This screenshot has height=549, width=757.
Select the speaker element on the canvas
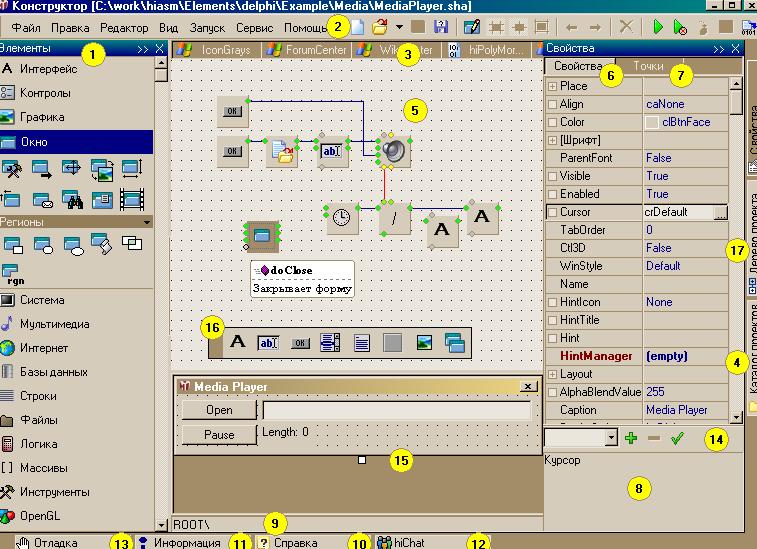click(393, 150)
